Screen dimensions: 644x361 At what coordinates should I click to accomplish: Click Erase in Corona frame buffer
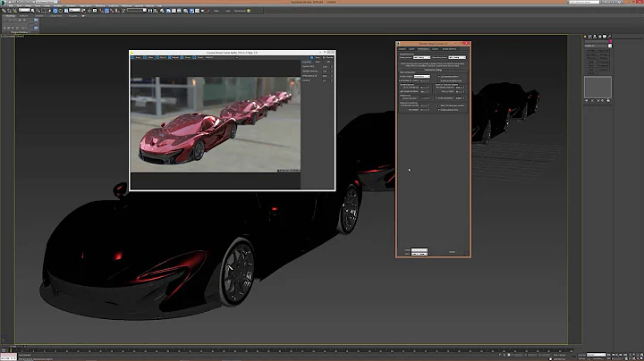(186, 57)
